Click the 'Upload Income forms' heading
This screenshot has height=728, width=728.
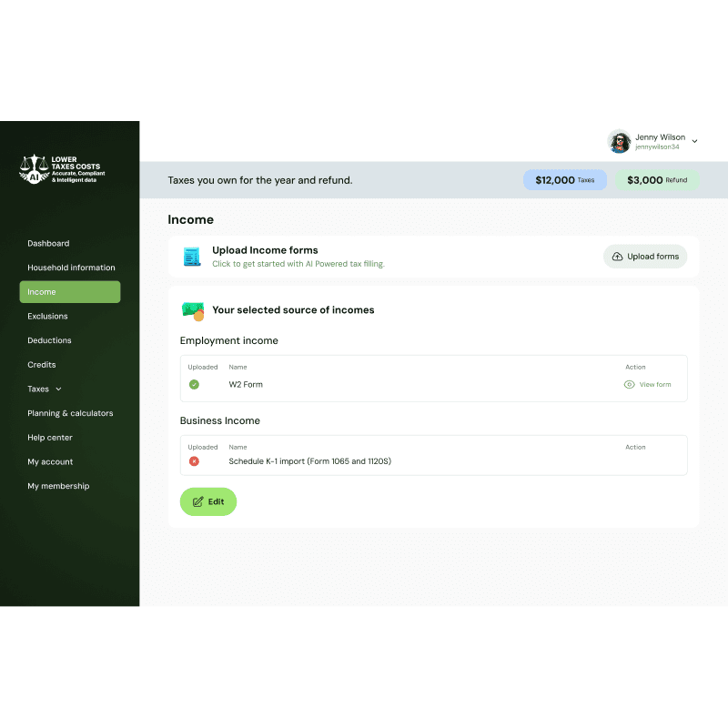265,250
